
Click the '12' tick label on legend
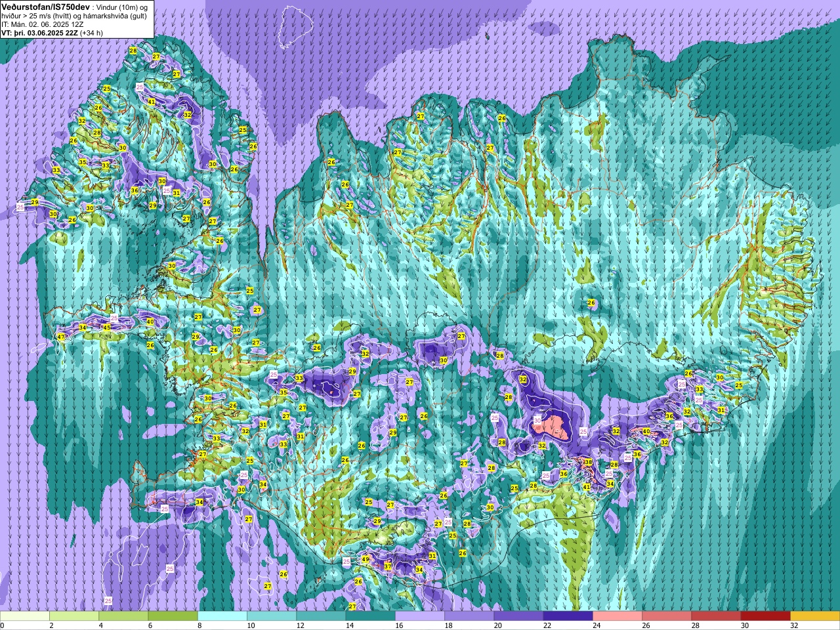pos(300,625)
